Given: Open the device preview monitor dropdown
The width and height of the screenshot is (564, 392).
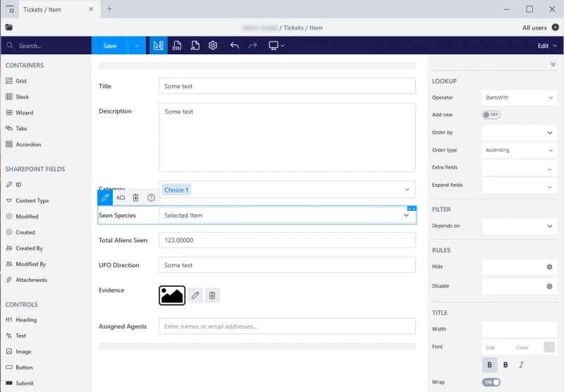Looking at the screenshot, I should click(276, 46).
